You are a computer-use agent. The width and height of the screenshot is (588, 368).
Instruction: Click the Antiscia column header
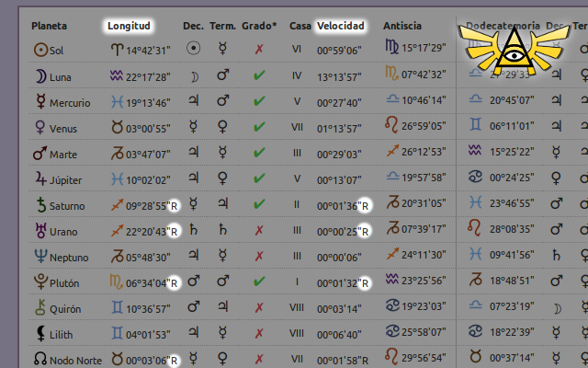click(x=402, y=26)
